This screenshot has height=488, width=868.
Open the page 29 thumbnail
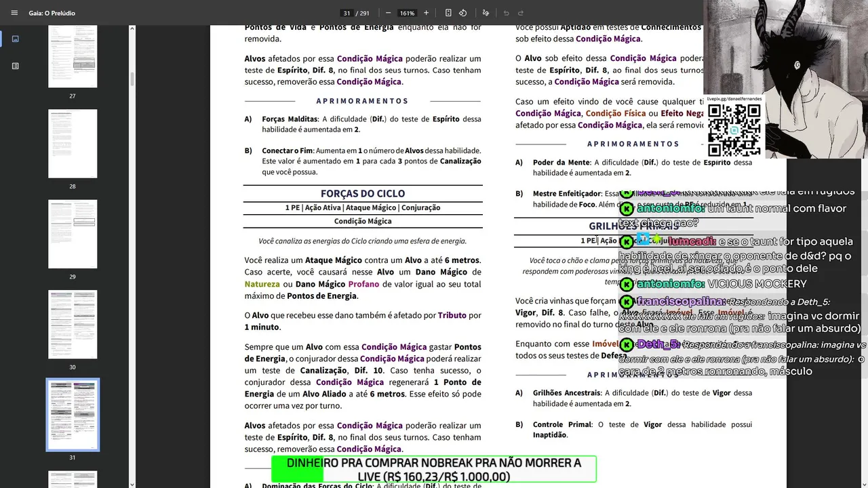(x=73, y=234)
